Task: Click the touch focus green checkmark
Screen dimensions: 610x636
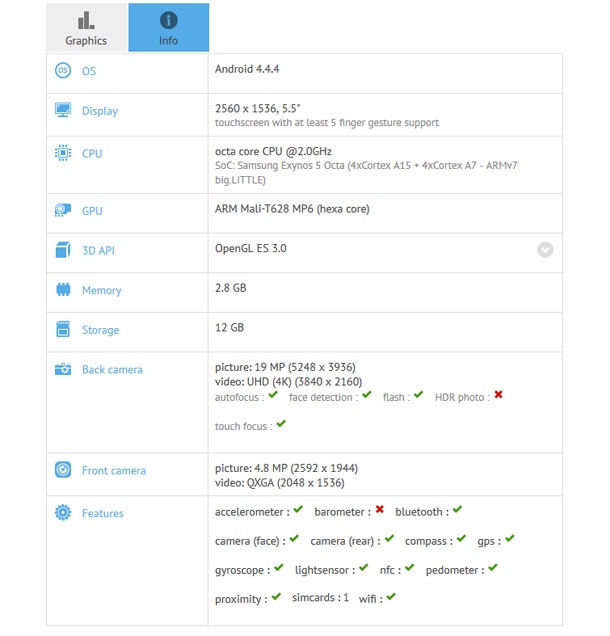Action: tap(281, 424)
